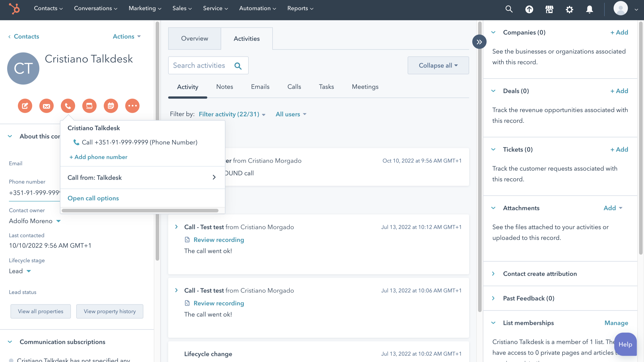Expand Contact create attribution section
This screenshot has height=362, width=644.
click(x=494, y=274)
